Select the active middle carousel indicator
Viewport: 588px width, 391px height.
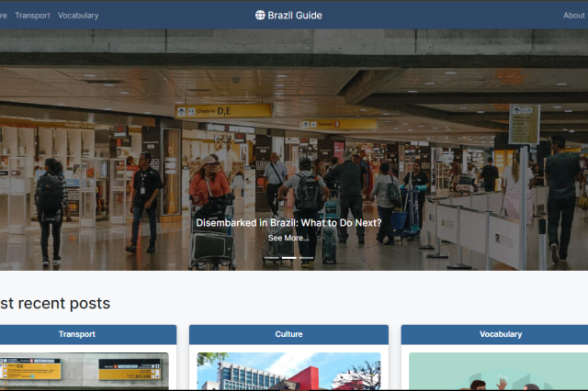coord(289,258)
